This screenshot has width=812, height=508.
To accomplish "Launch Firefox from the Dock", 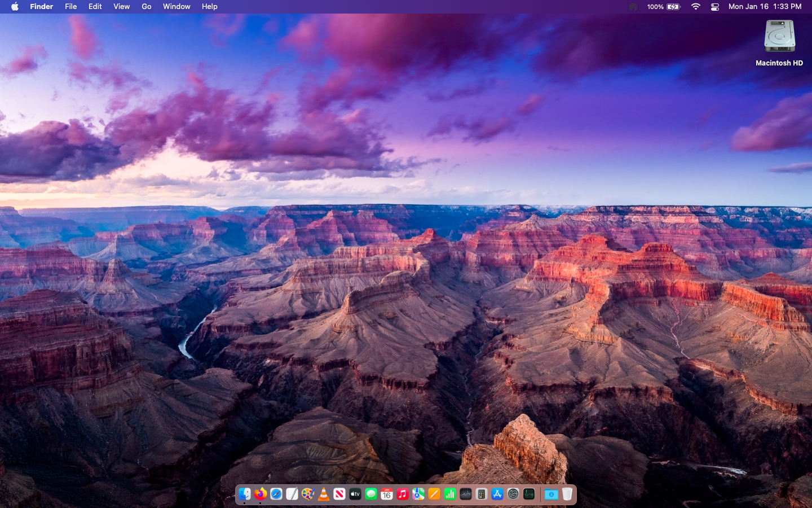I will [260, 494].
